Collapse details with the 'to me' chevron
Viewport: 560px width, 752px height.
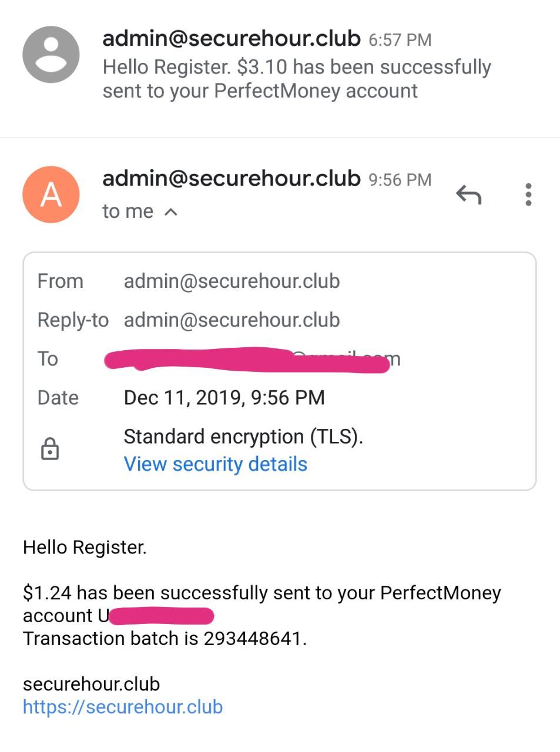(171, 211)
